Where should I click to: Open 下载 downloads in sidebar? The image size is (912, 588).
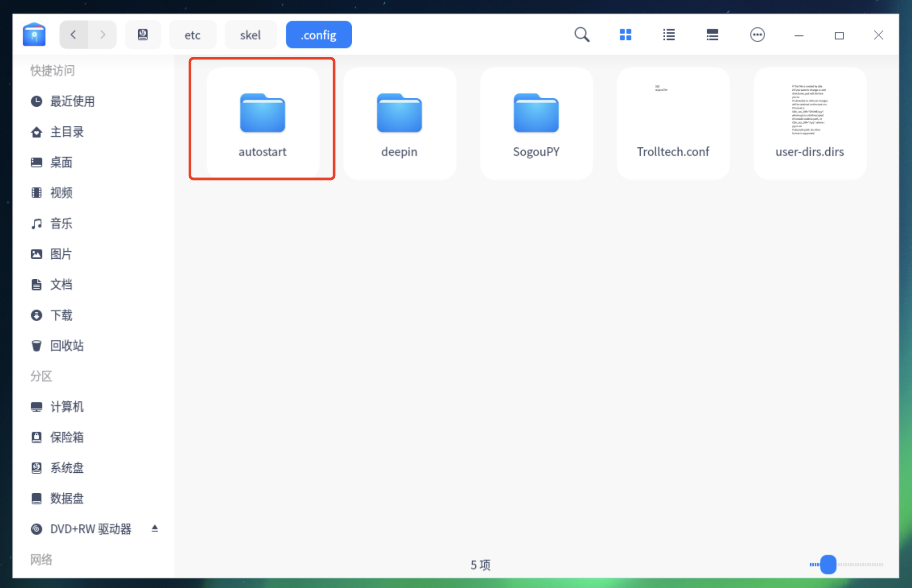pos(94,315)
